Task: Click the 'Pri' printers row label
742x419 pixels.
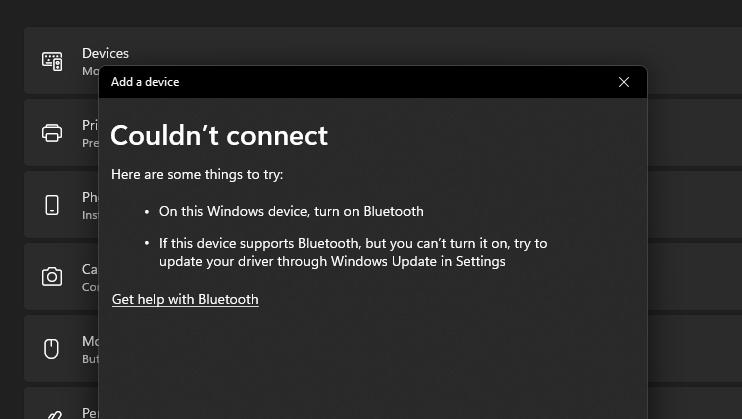Action: click(89, 125)
